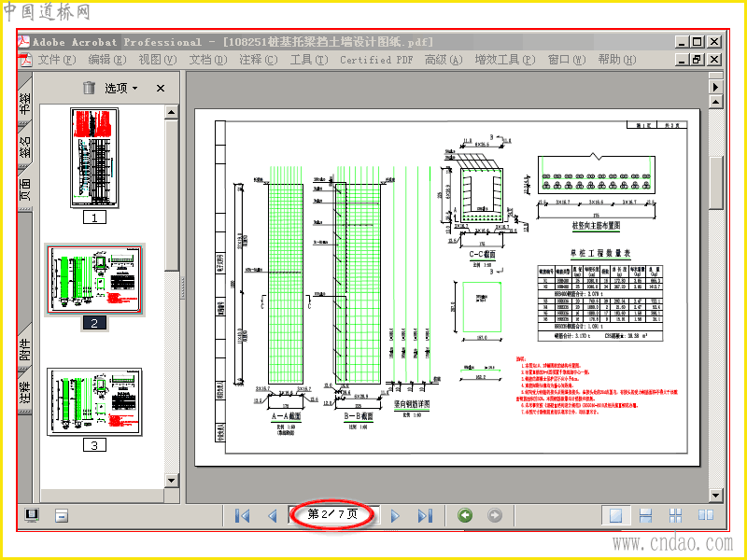The height and width of the screenshot is (560, 747).
Task: Open the 注释 comments side tab
Action: pyautogui.click(x=25, y=391)
